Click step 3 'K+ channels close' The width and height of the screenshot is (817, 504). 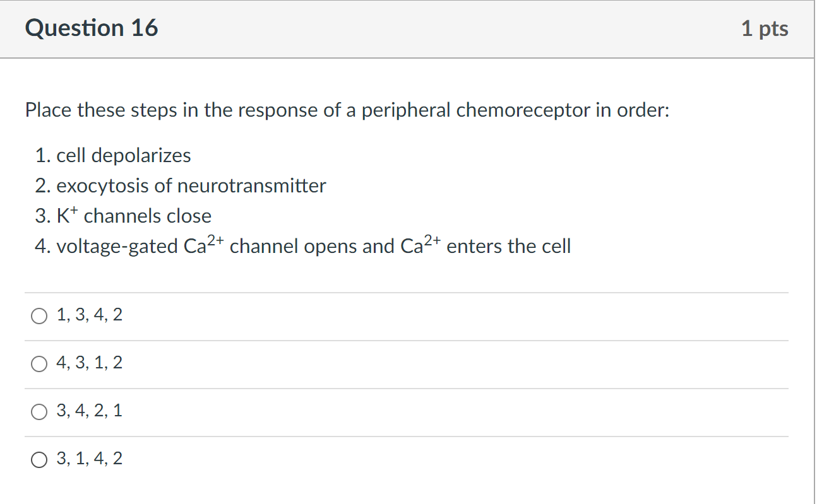click(x=124, y=215)
